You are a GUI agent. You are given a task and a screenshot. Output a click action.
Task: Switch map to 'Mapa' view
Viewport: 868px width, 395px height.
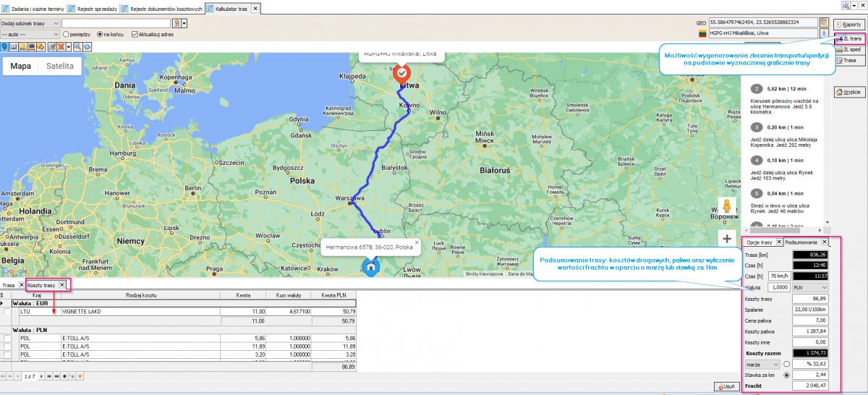coord(20,66)
